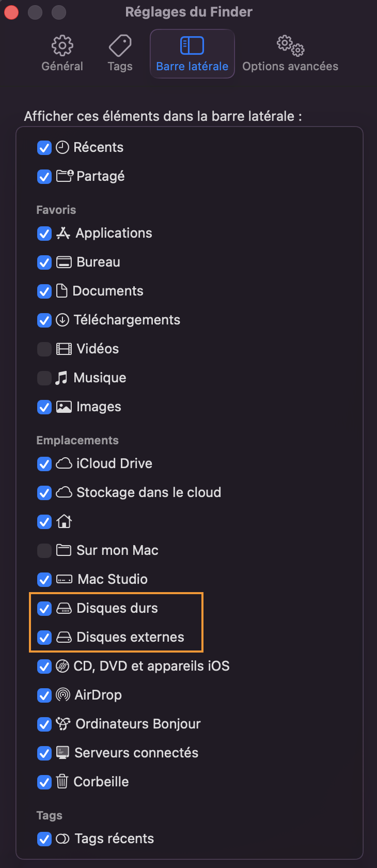377x868 pixels.
Task: Open the Général settings tab
Action: click(x=62, y=54)
